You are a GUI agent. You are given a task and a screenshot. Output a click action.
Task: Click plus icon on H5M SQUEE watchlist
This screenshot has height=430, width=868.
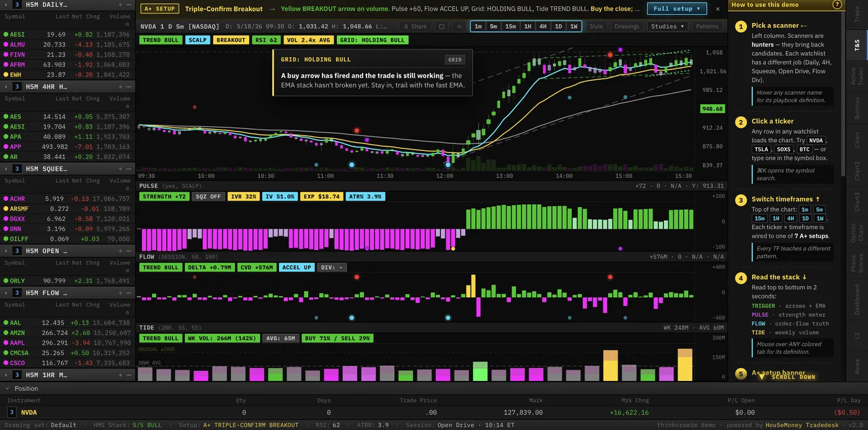pyautogui.click(x=120, y=169)
